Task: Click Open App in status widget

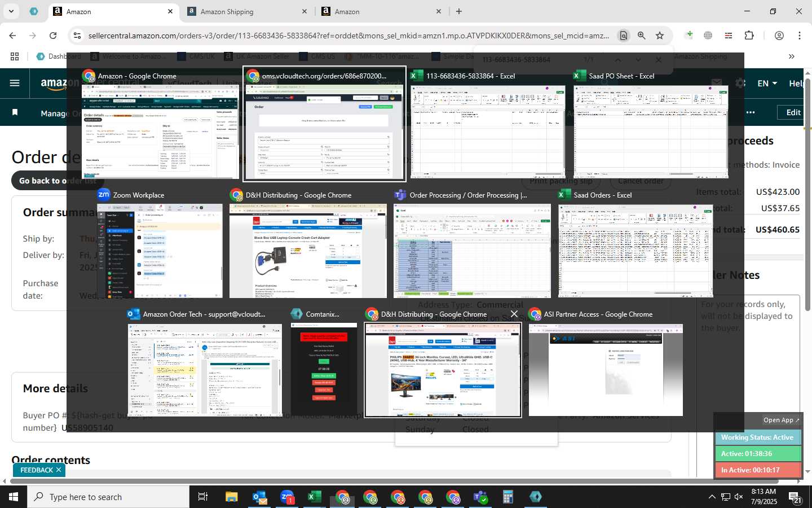Action: [781, 420]
